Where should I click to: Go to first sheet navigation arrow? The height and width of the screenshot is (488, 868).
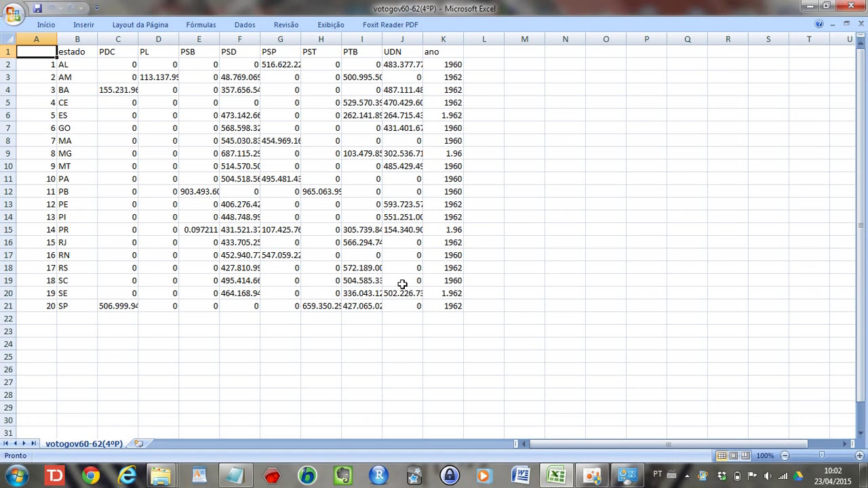[6, 444]
